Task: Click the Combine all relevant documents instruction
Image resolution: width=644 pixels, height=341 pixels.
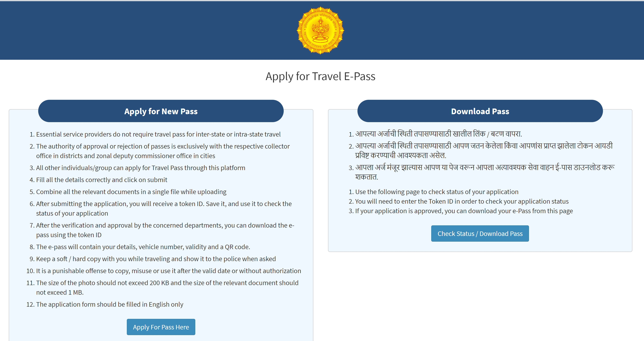Action: (x=131, y=192)
